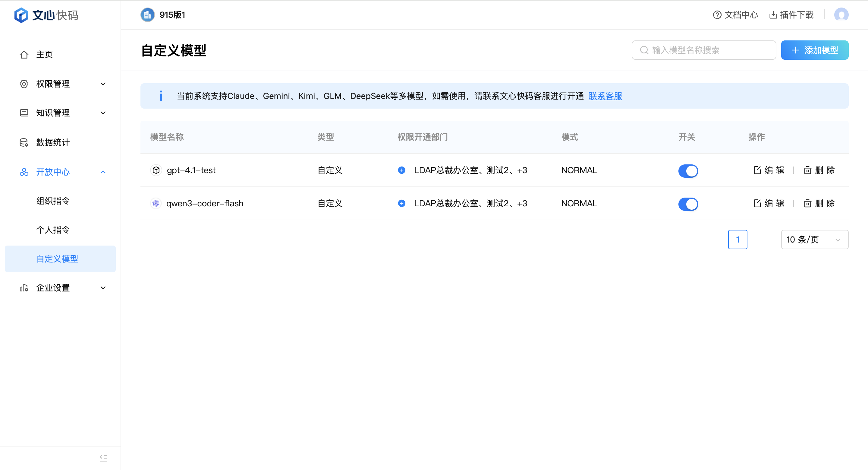This screenshot has height=470, width=868.
Task: Click the 915版1 organization icon
Action: [x=148, y=15]
